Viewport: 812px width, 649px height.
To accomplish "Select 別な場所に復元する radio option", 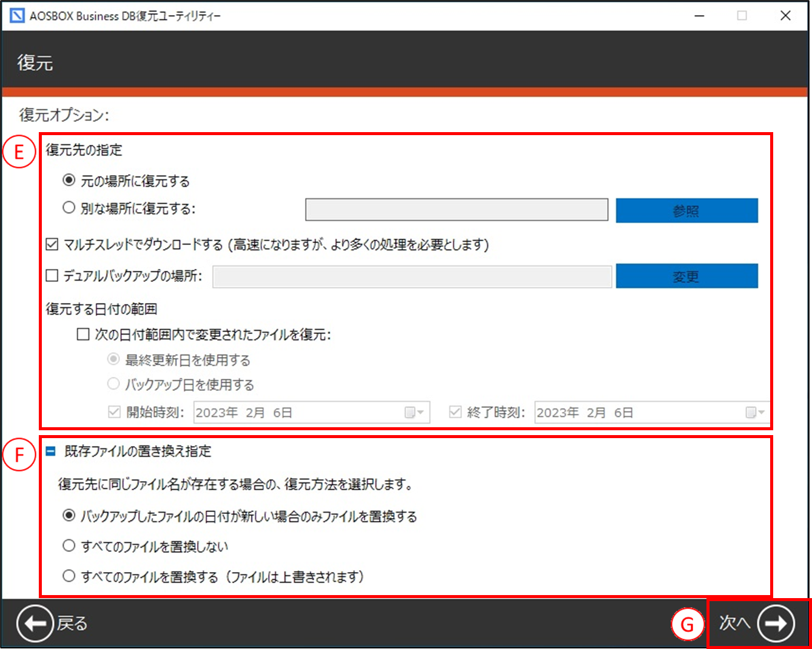I will tap(69, 208).
